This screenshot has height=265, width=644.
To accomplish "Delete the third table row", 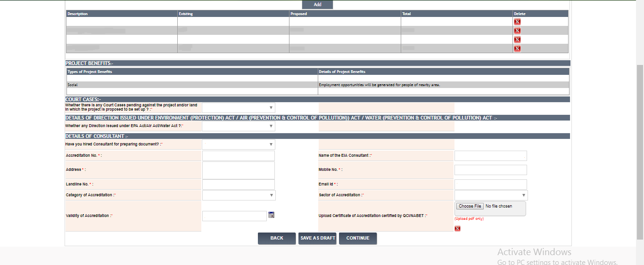I will 517,40.
